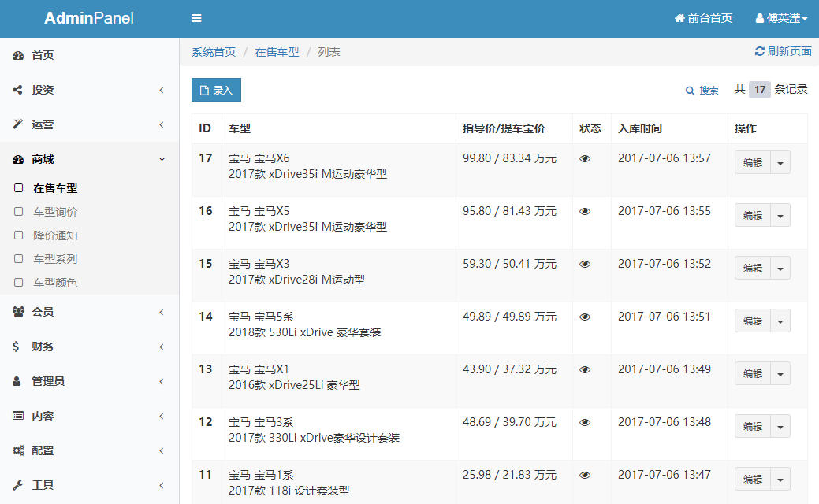Open the action dropdown for ID 15
This screenshot has height=504, width=819.
pos(780,269)
